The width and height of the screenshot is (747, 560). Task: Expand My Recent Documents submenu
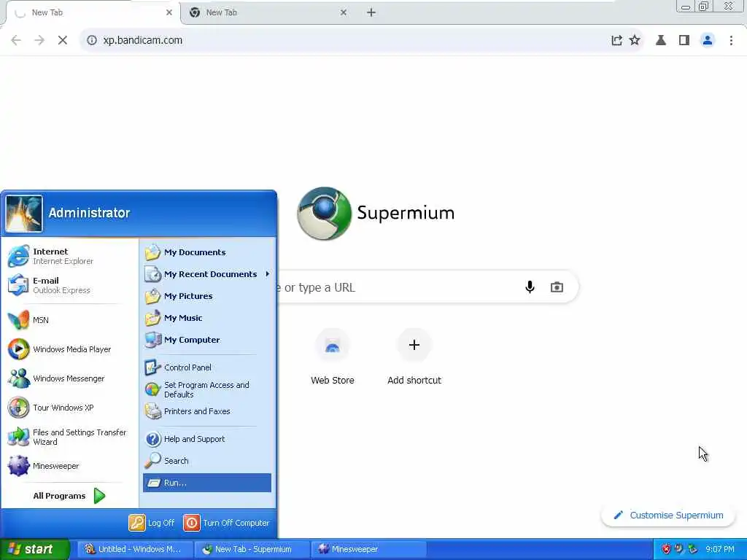click(x=206, y=274)
